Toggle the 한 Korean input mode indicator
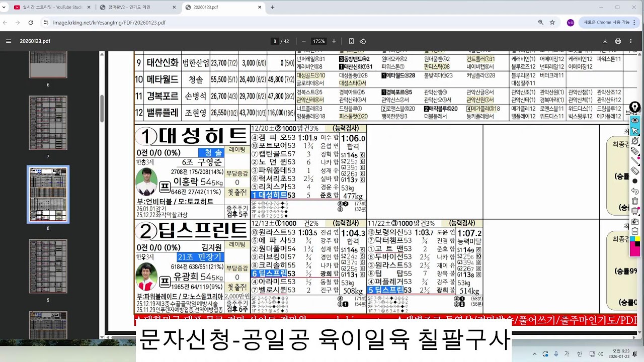Image resolution: width=644 pixels, height=362 pixels. 580,354
